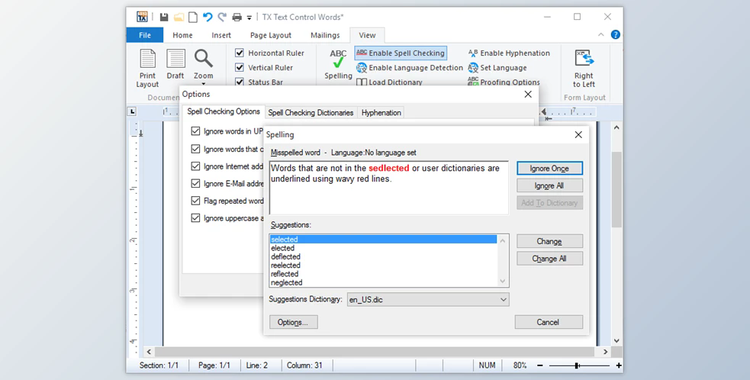Open file using the folder icon
Viewport: 750px width, 380px height.
tap(178, 17)
